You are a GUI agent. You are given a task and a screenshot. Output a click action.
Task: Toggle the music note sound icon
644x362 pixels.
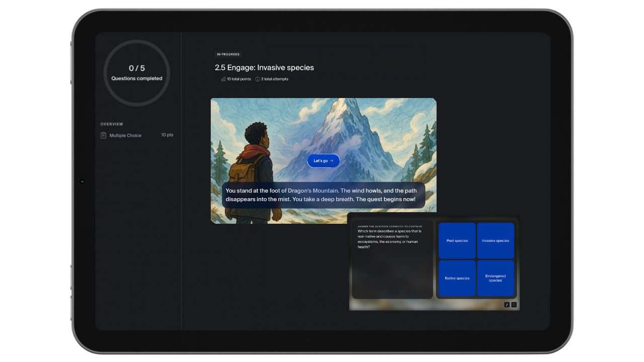(x=507, y=305)
